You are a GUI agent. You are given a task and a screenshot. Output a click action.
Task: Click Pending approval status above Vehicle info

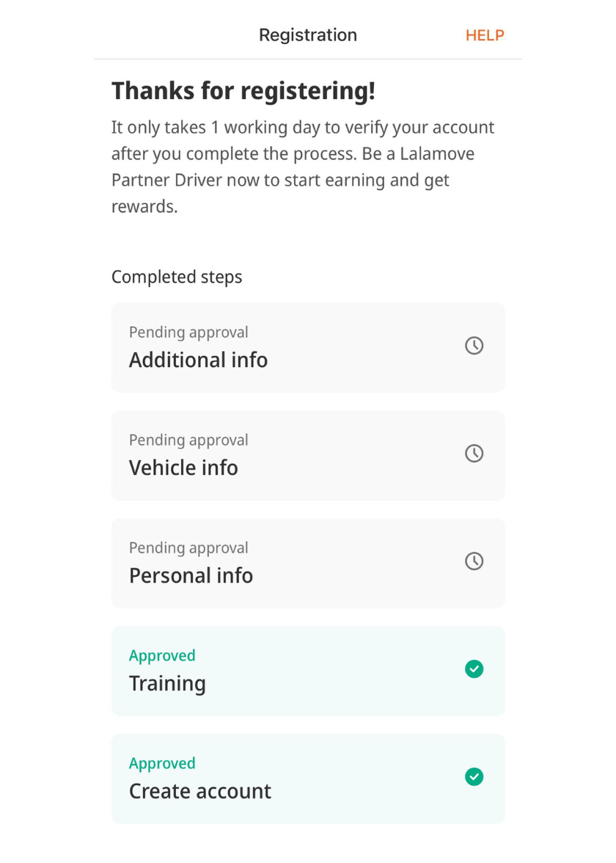[188, 440]
